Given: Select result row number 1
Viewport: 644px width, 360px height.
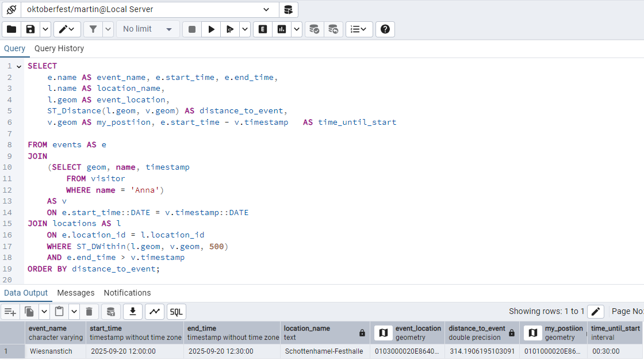Looking at the screenshot, I should (12, 351).
